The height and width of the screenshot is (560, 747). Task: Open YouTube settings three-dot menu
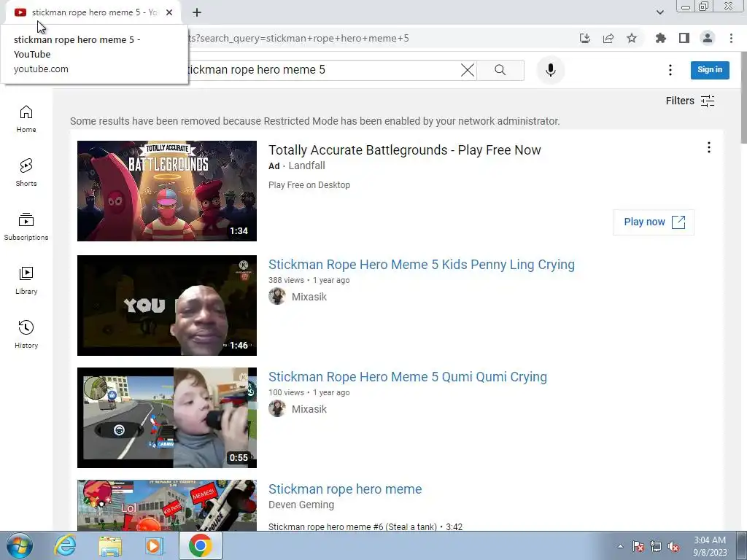pyautogui.click(x=670, y=70)
